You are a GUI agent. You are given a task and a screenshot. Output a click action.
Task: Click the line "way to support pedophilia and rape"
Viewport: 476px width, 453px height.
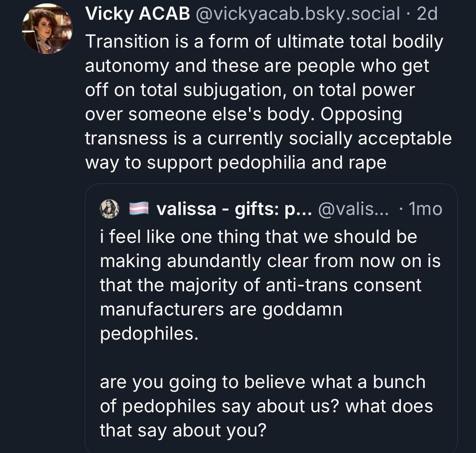(236, 163)
